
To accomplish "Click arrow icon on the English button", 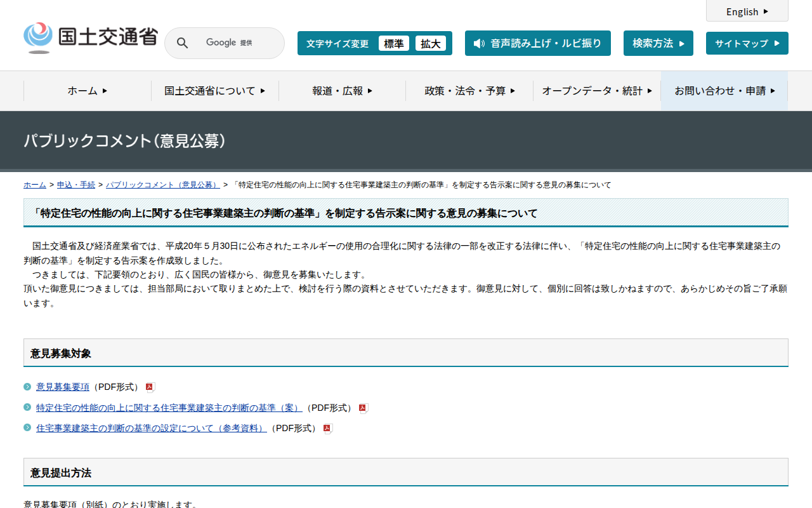I will click(766, 11).
